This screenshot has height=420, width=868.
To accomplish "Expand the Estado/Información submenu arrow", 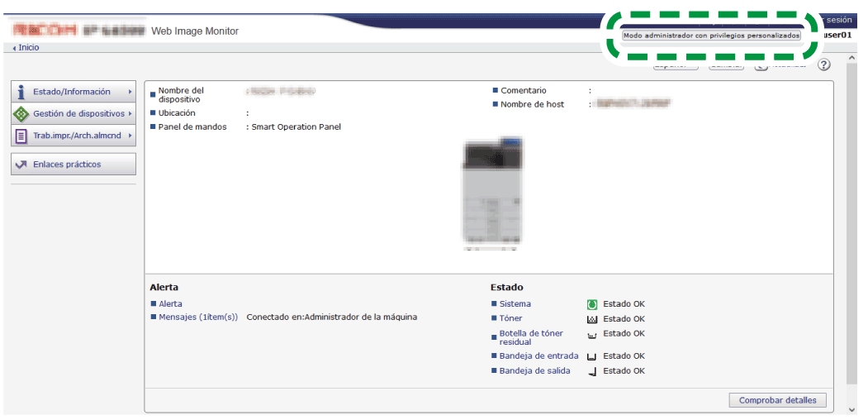I will [130, 92].
